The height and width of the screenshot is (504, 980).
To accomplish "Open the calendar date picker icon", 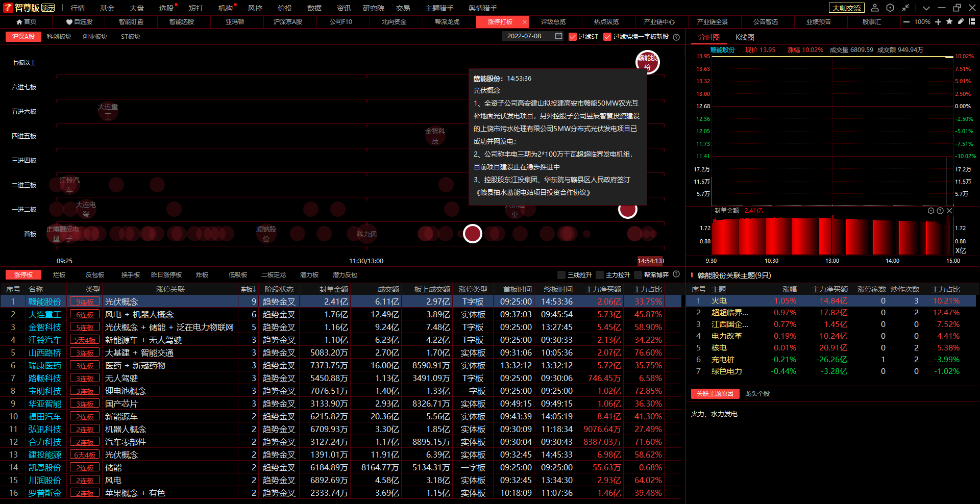I will click(x=558, y=36).
